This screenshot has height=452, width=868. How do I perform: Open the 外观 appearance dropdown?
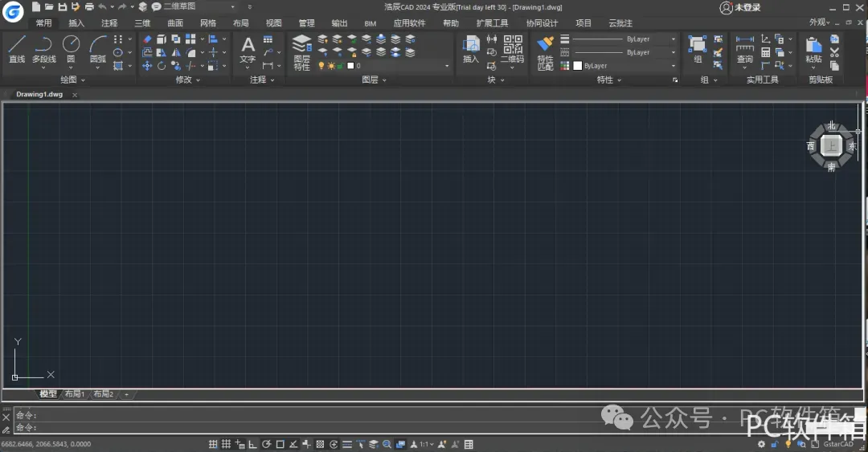[819, 22]
